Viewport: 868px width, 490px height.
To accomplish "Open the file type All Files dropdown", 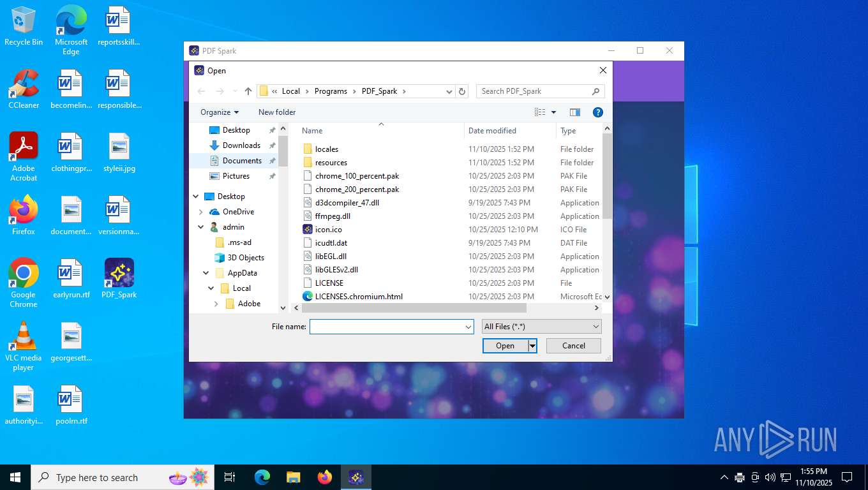I will point(541,327).
